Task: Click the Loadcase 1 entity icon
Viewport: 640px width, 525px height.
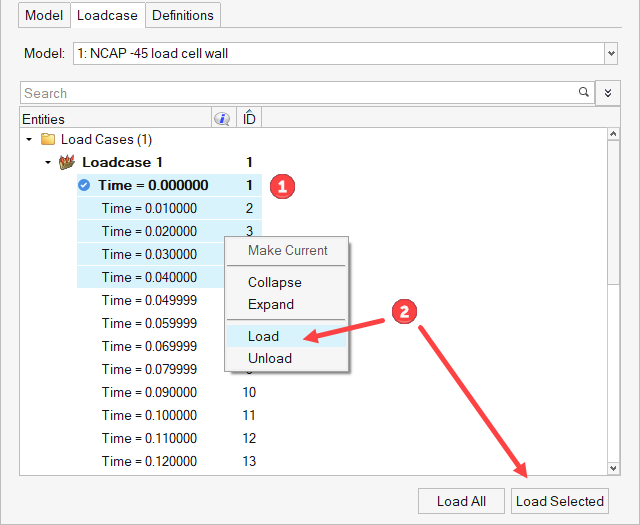Action: [68, 162]
